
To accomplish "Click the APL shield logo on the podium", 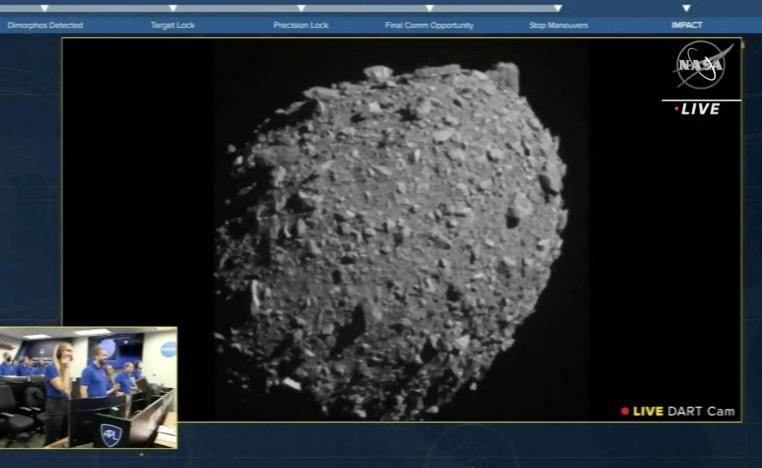I will pos(110,435).
